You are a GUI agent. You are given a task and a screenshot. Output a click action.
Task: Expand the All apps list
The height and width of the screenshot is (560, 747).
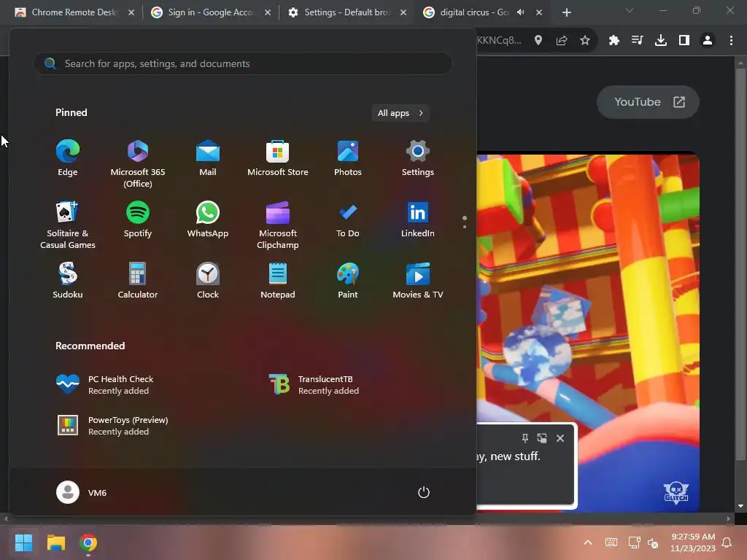tap(400, 113)
